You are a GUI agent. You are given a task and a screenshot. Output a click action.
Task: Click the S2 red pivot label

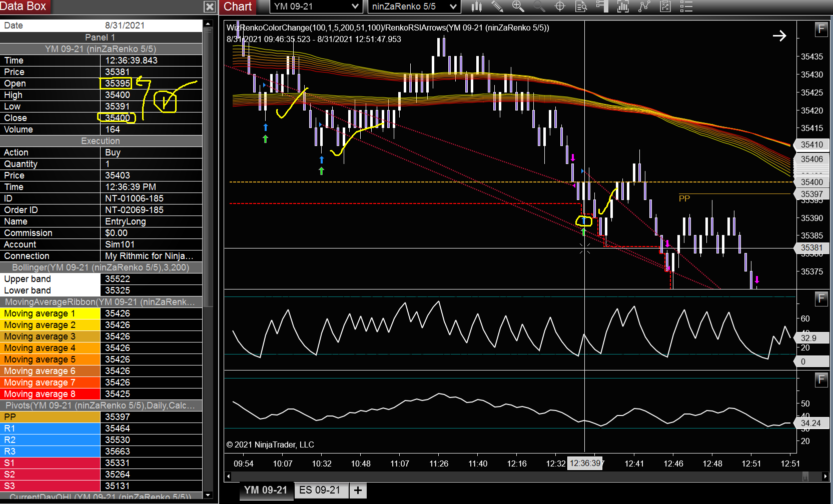(x=50, y=474)
